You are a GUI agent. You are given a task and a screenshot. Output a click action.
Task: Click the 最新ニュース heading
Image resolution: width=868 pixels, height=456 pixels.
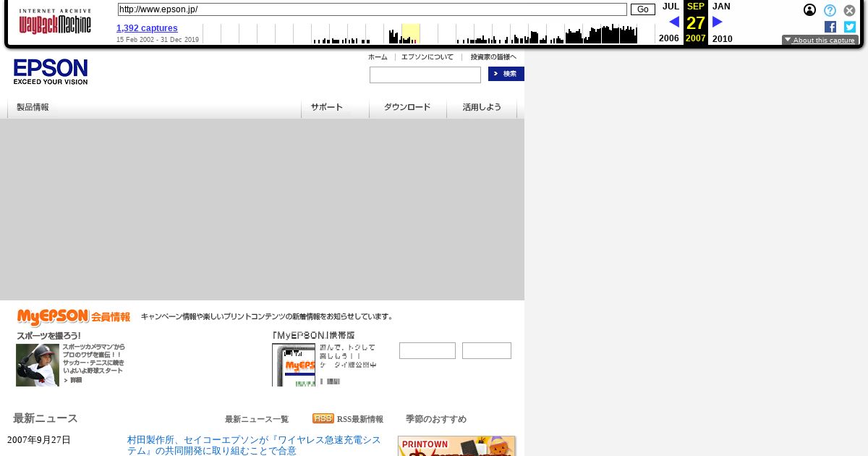pyautogui.click(x=46, y=418)
